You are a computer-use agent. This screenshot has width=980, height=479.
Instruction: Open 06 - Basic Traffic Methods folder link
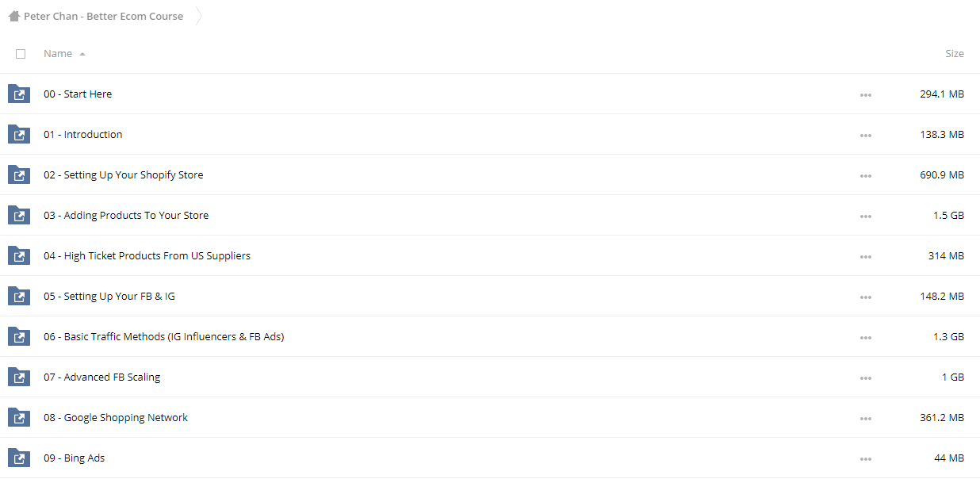(163, 336)
